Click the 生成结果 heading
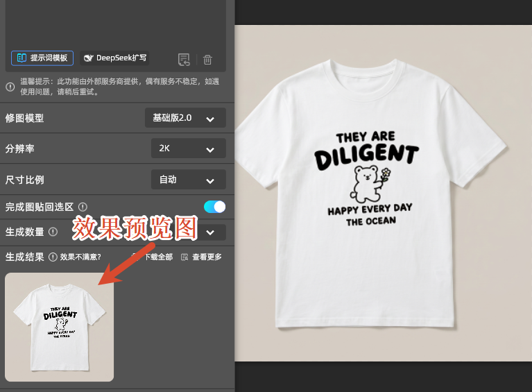 pos(24,257)
